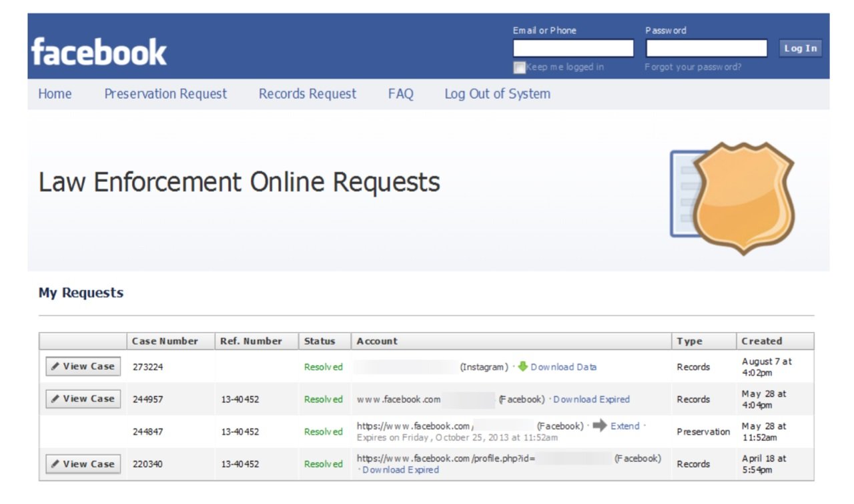Click the Facebook logo
The width and height of the screenshot is (854, 504).
[x=99, y=52]
